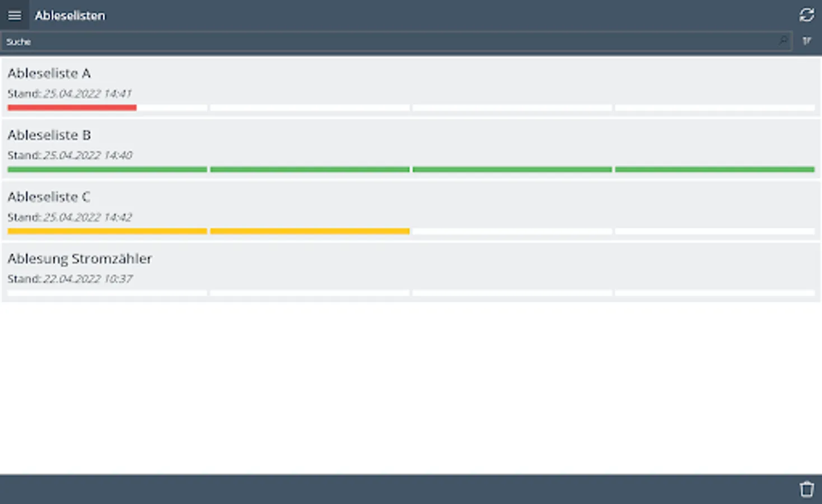
Task: Select the Ableseliste B list title
Action: (49, 135)
